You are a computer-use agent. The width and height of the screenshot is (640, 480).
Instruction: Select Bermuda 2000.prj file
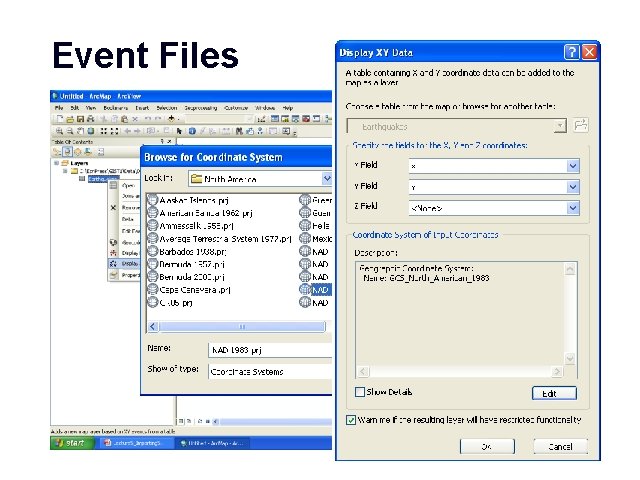[x=186, y=277]
